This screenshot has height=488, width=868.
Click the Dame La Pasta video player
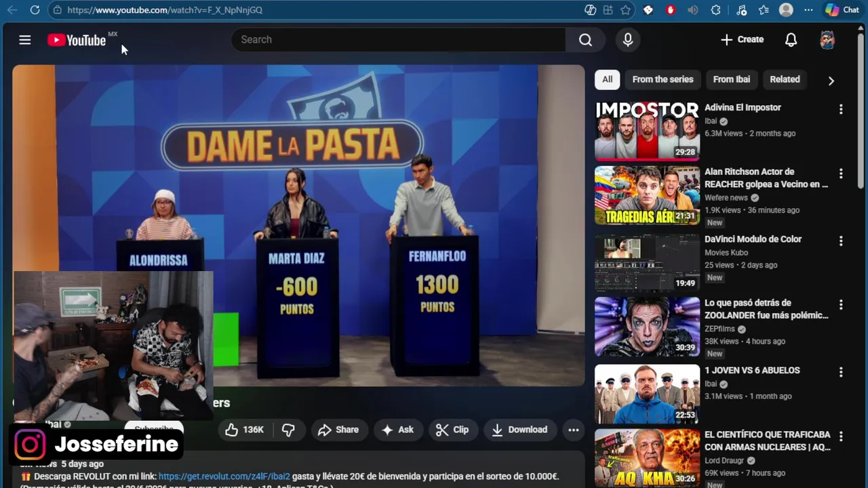point(298,226)
